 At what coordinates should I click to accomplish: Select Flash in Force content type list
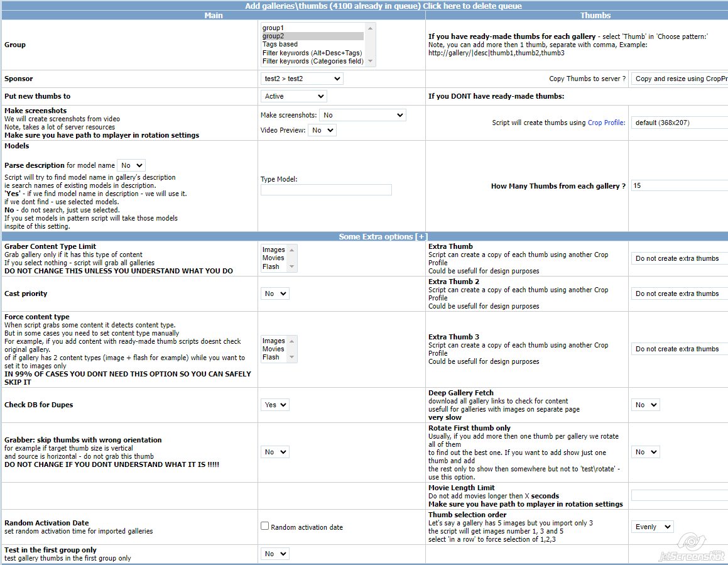tap(274, 358)
